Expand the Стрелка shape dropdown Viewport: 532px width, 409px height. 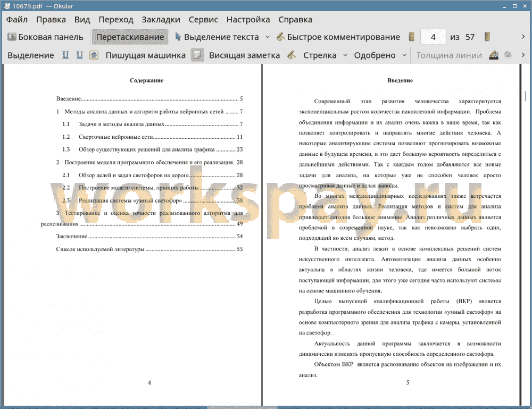coord(345,55)
